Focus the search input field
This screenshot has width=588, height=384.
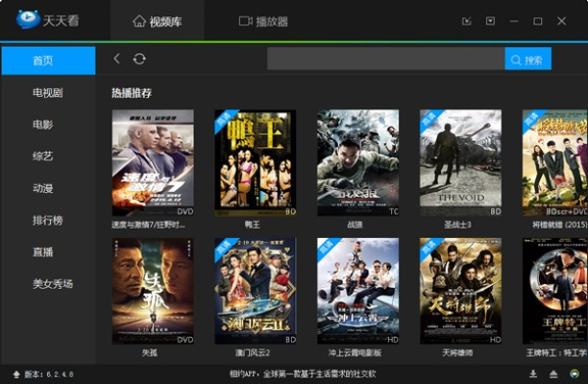(386, 59)
